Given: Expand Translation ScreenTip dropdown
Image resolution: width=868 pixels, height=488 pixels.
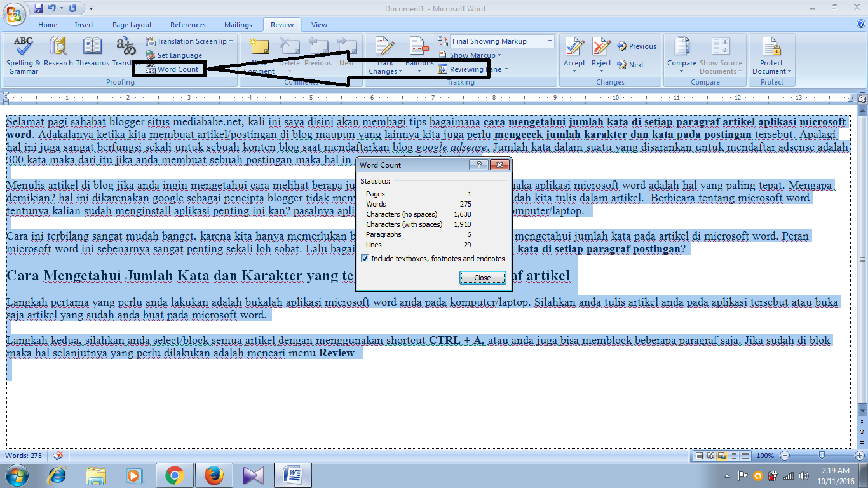Looking at the screenshot, I should (x=231, y=41).
